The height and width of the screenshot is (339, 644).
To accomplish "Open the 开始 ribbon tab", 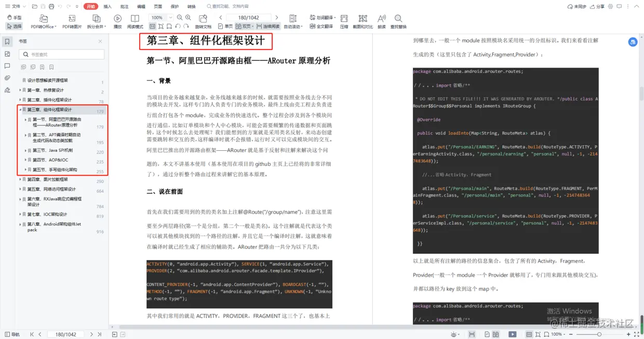I will [91, 6].
